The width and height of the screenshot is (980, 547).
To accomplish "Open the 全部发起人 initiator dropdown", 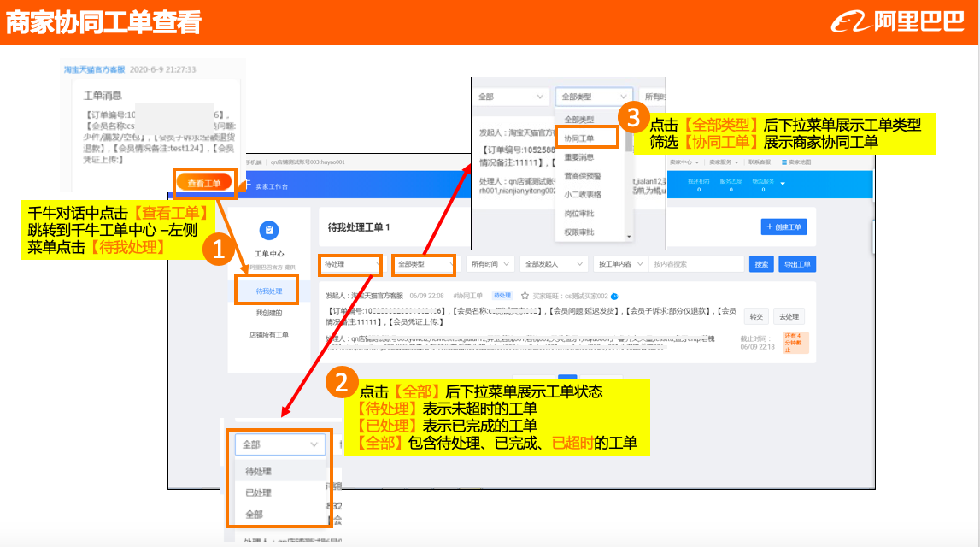I will tap(554, 264).
